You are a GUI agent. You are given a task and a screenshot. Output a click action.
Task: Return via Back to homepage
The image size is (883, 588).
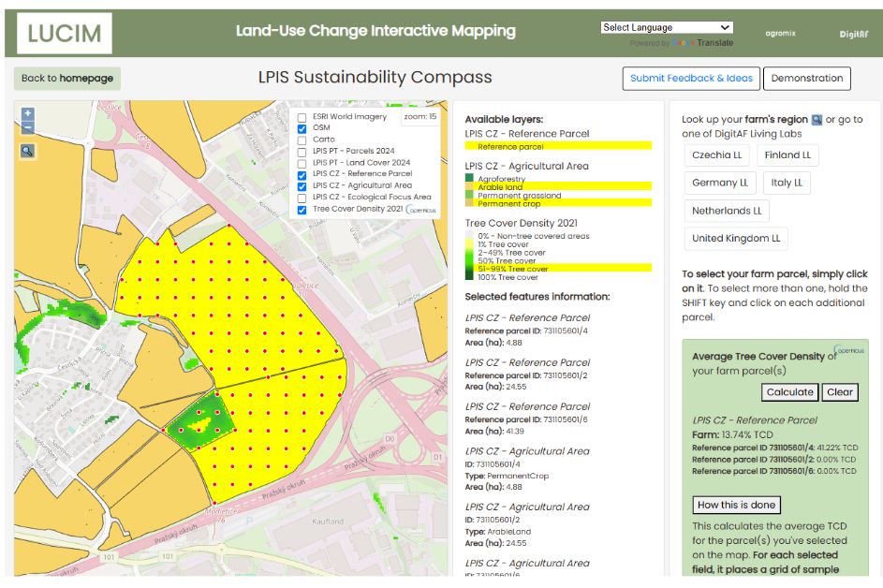click(67, 79)
